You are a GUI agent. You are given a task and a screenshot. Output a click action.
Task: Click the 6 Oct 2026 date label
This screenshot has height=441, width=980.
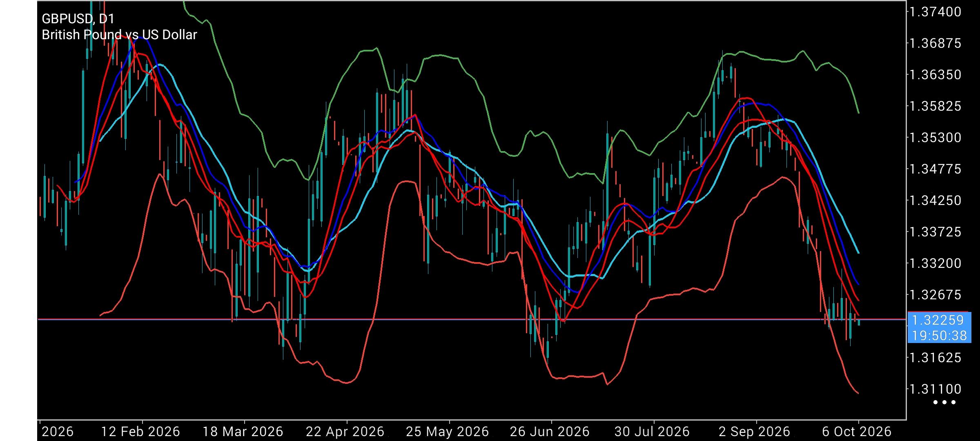click(x=857, y=432)
